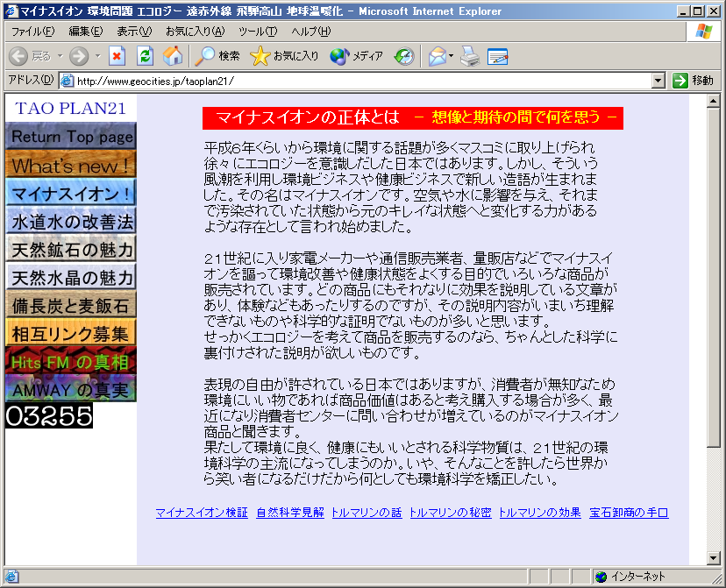Open the Forward button history dropdown arrow
The width and height of the screenshot is (726, 588).
tap(97, 56)
